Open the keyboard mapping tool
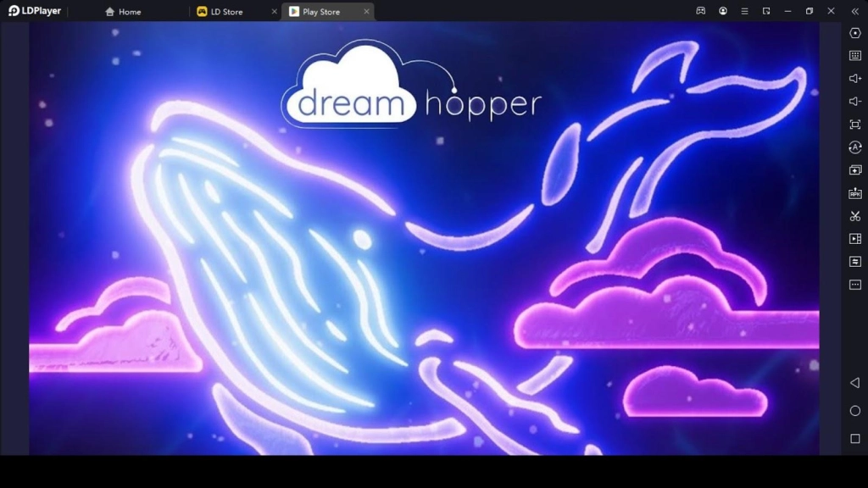 click(854, 55)
